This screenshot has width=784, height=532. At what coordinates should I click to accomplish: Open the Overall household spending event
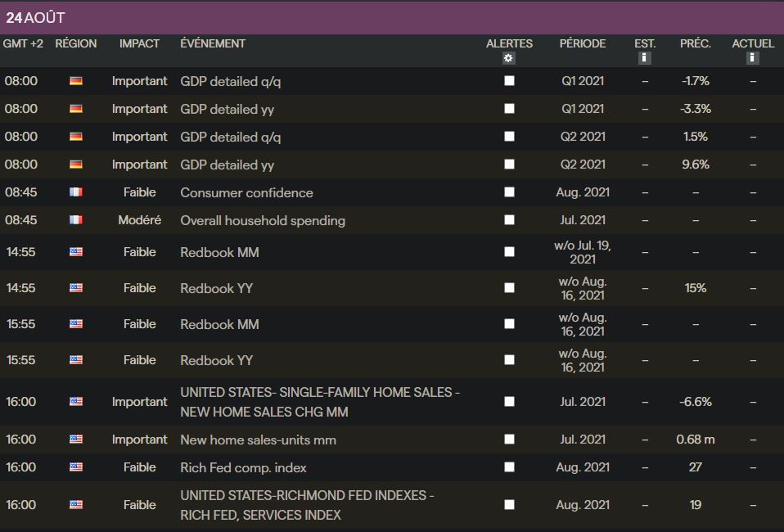click(x=263, y=220)
